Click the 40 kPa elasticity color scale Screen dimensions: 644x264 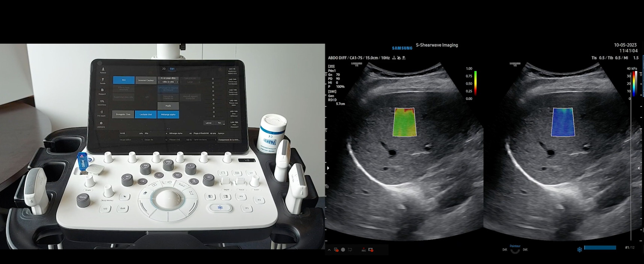click(x=634, y=85)
